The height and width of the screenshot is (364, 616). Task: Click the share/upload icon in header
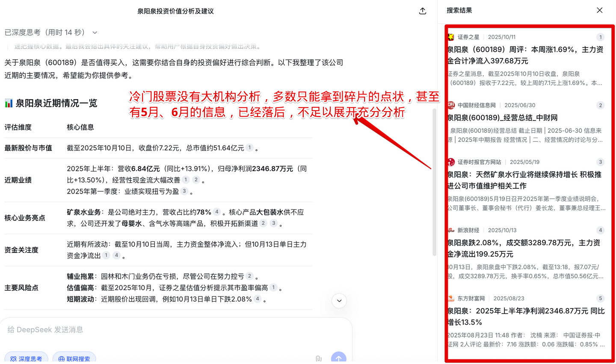pos(423,11)
